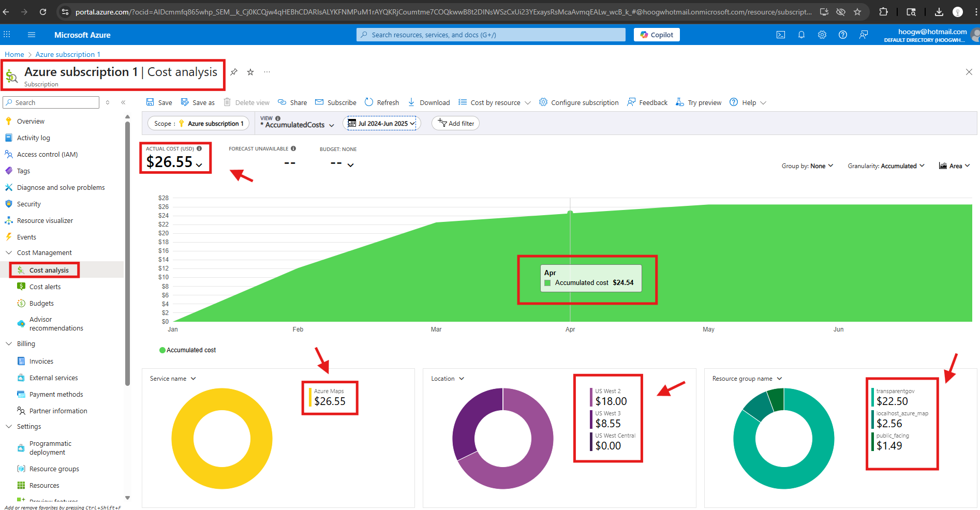Expand the actual cost $26.55 chevron
Screen dimensions: 980x510
coord(199,165)
